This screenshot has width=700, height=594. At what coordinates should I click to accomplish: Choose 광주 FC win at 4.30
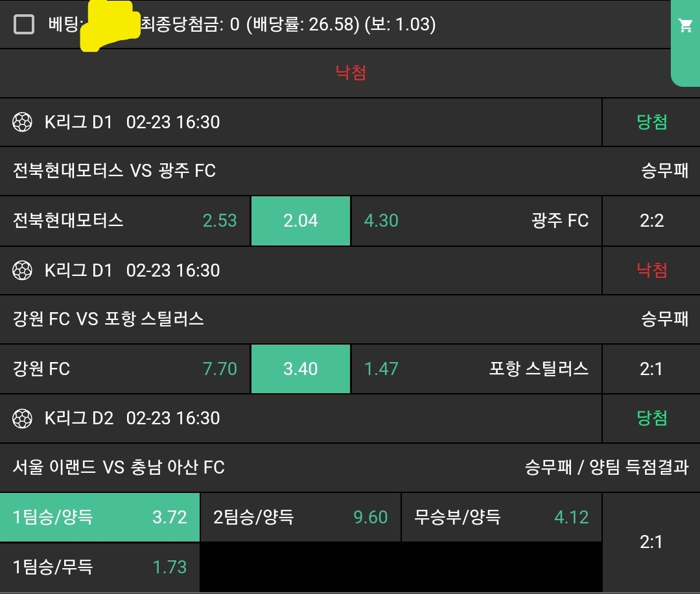point(476,221)
